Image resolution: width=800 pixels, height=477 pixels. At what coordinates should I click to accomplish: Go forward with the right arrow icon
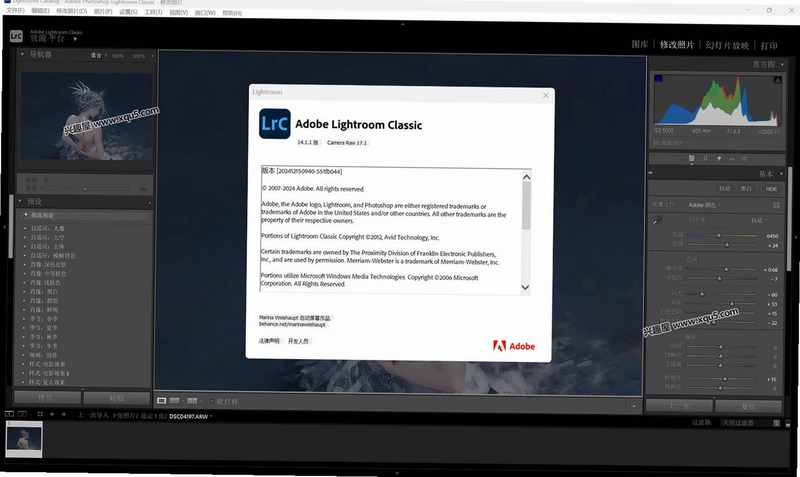[64, 414]
